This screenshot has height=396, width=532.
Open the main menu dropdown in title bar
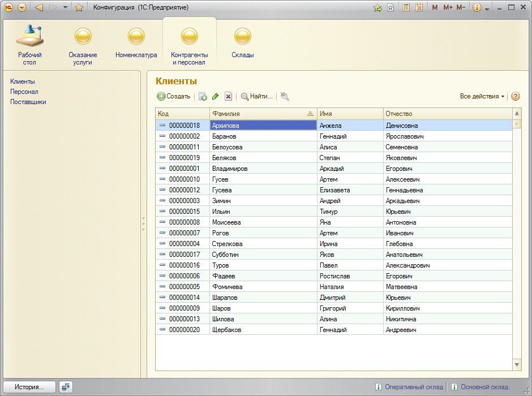point(22,7)
